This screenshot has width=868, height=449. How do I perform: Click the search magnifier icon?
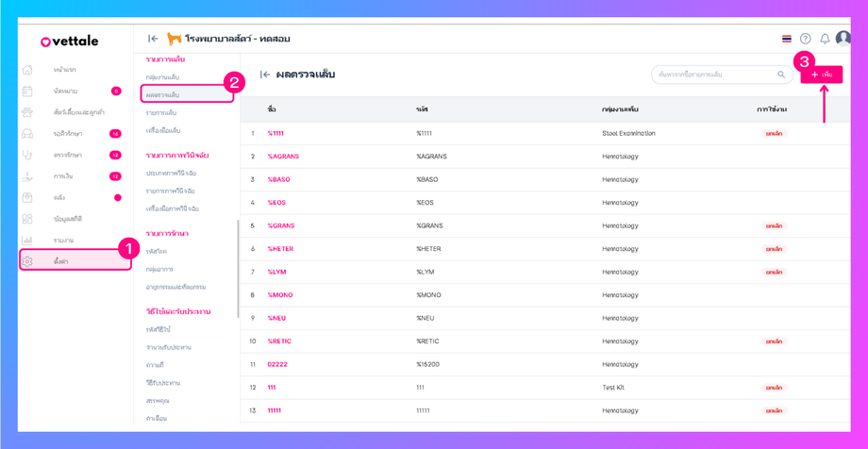781,75
